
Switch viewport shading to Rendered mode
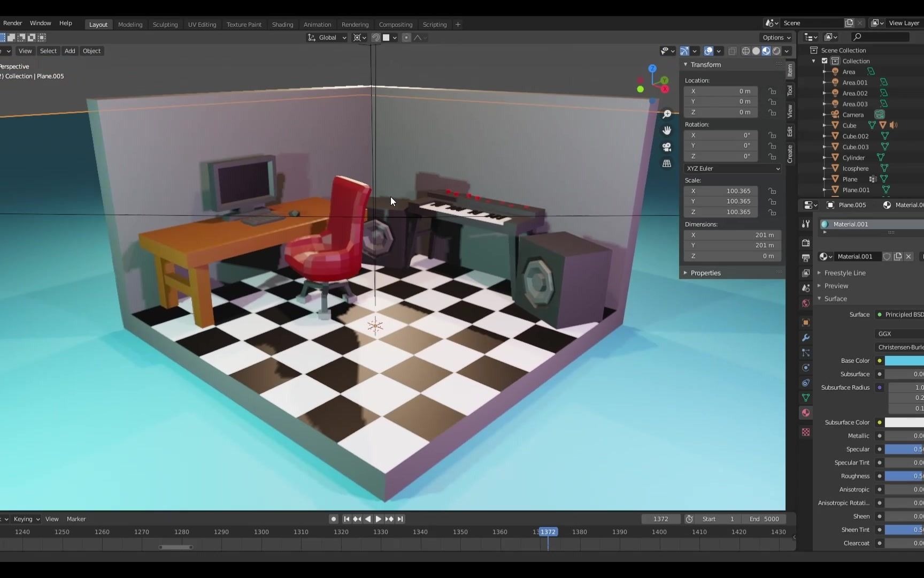[776, 51]
